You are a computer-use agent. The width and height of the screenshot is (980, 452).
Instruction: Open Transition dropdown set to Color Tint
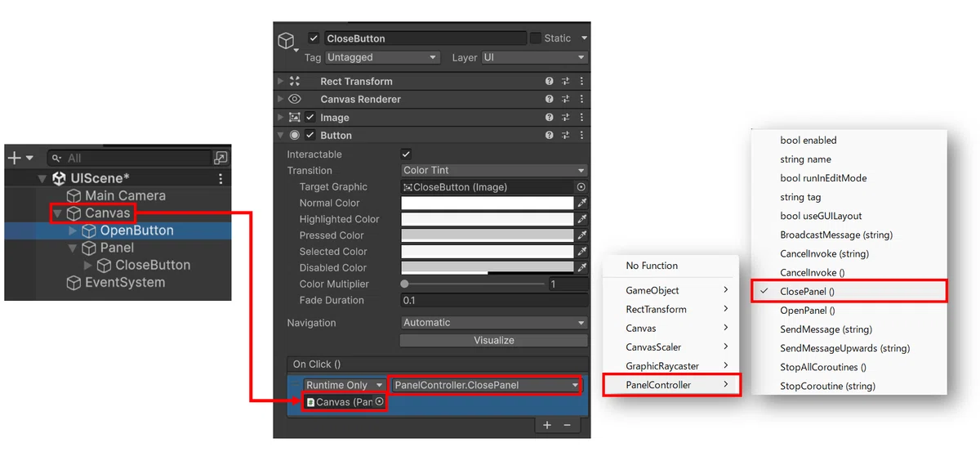[x=494, y=171]
